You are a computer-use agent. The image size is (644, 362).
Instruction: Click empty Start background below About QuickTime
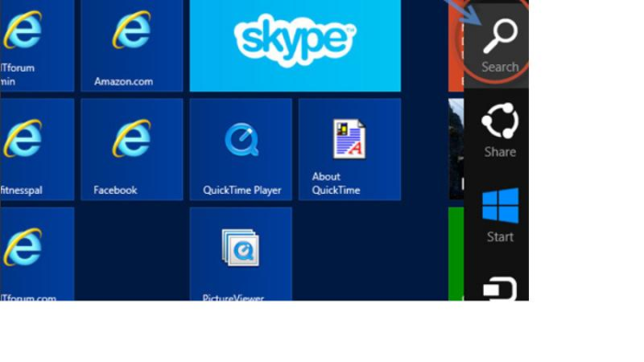point(350,254)
